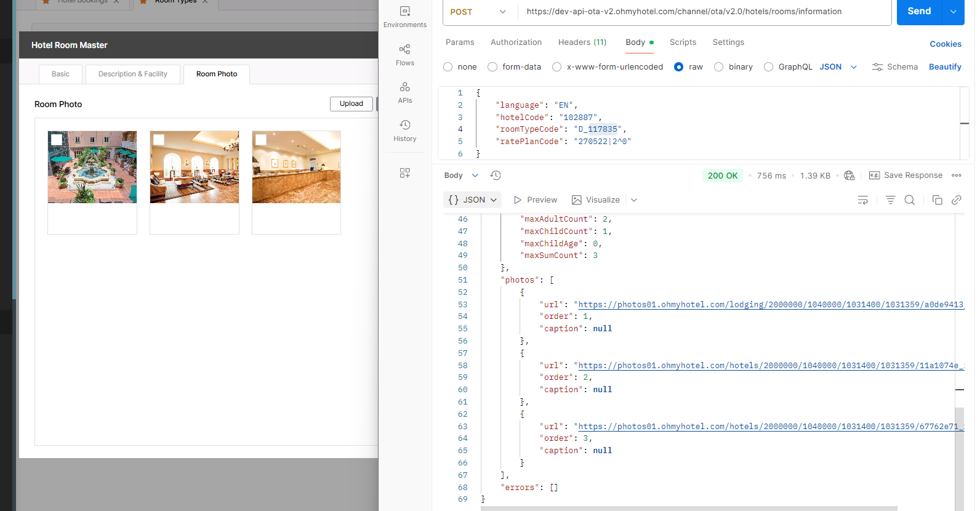Click the request URL input field

704,12
